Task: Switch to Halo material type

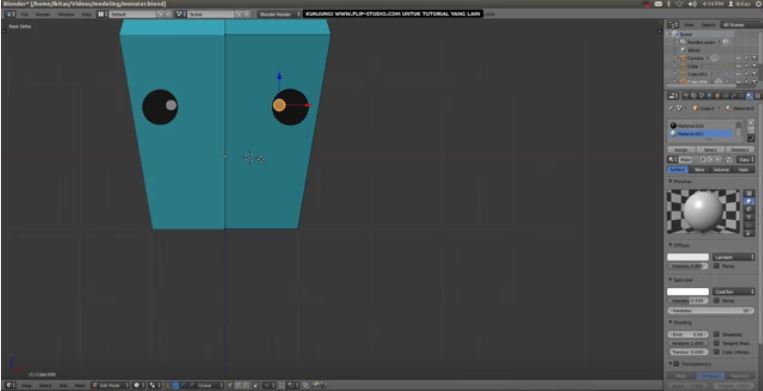Action: pyautogui.click(x=744, y=170)
